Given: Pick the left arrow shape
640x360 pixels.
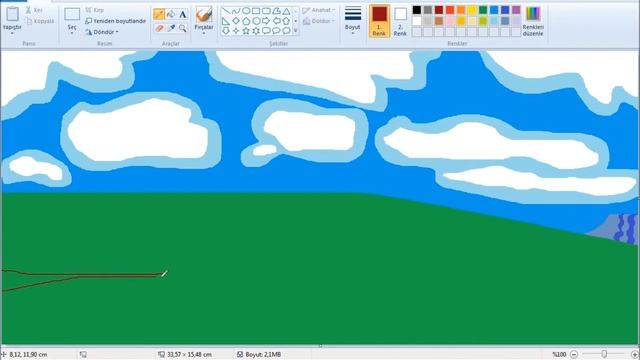Looking at the screenshot, I should (276, 21).
